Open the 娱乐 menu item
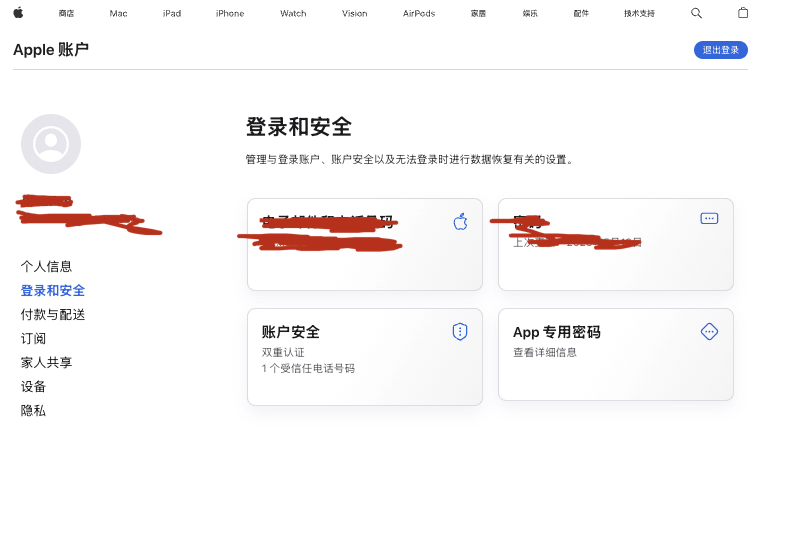 click(530, 14)
